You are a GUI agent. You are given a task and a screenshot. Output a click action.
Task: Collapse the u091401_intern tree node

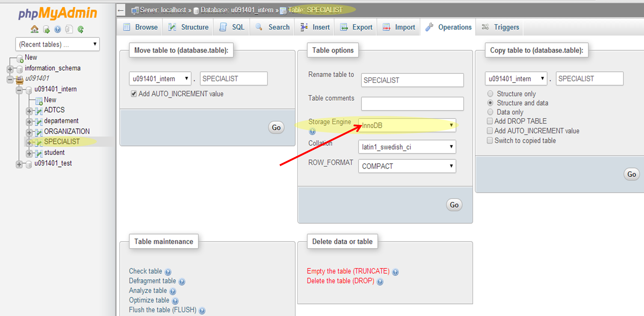(19, 90)
